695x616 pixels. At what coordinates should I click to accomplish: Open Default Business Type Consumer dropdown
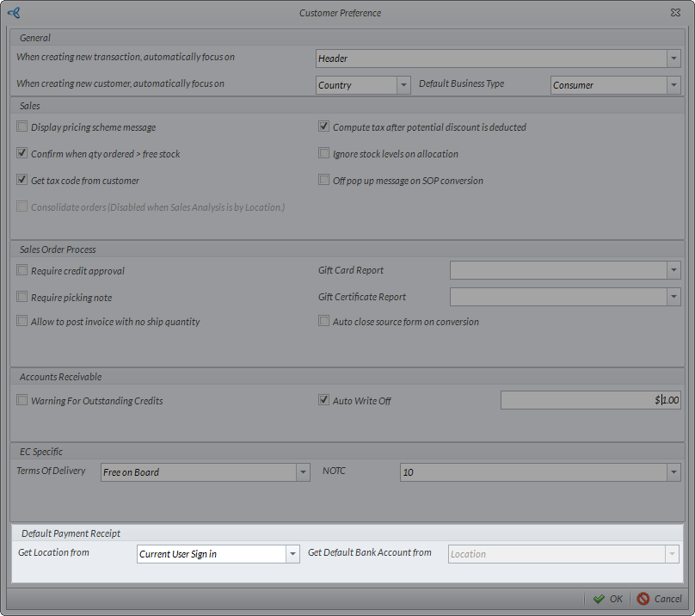point(673,85)
